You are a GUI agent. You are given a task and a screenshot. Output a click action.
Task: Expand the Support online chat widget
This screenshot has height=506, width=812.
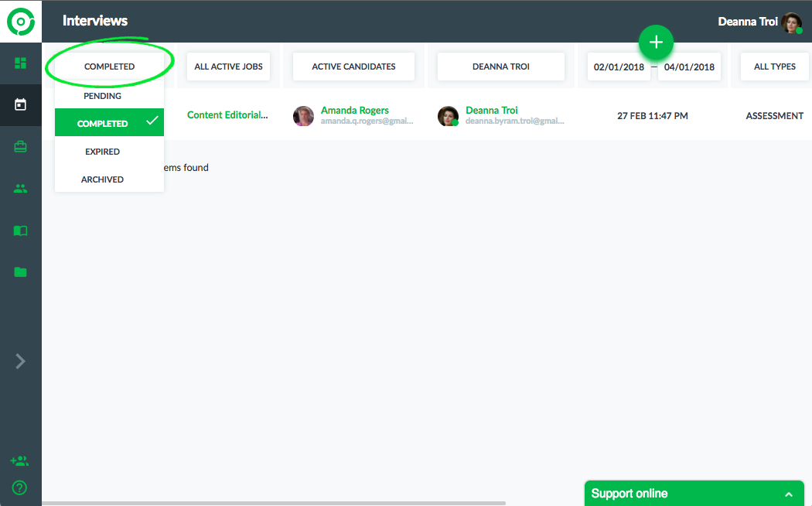pos(694,494)
